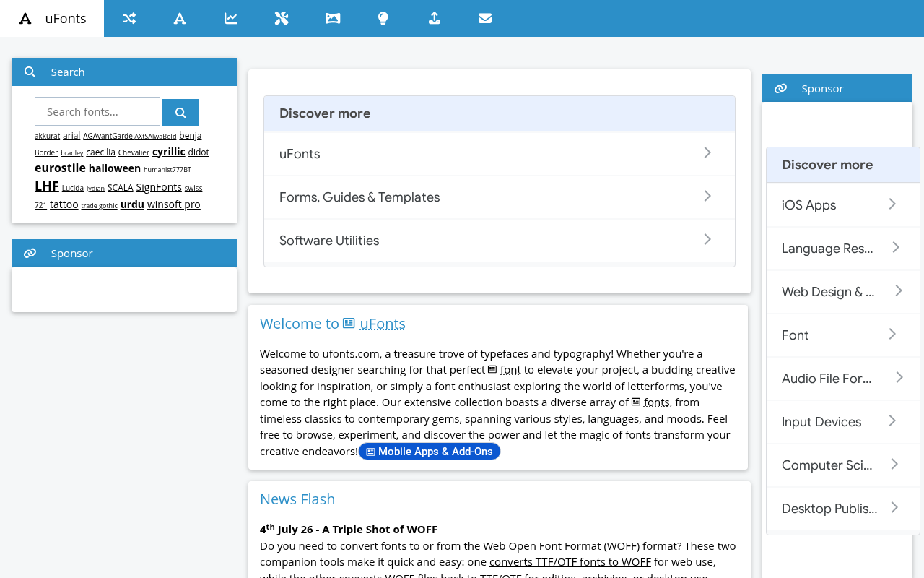Open the tools wrench icon in navbar
924x578 pixels.
point(282,19)
